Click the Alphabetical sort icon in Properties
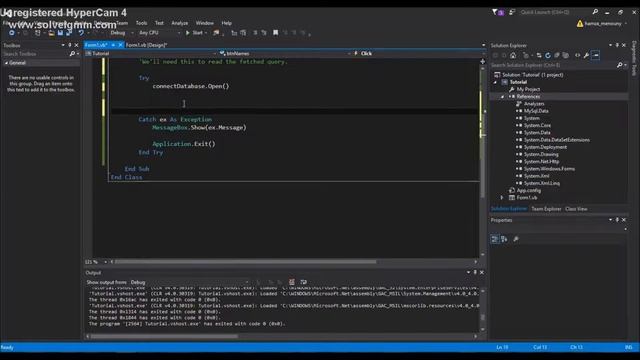This screenshot has height=360, width=640. point(504,239)
